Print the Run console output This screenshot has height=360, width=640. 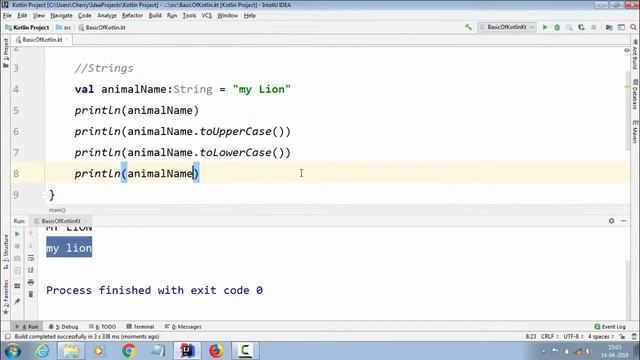click(x=31, y=282)
